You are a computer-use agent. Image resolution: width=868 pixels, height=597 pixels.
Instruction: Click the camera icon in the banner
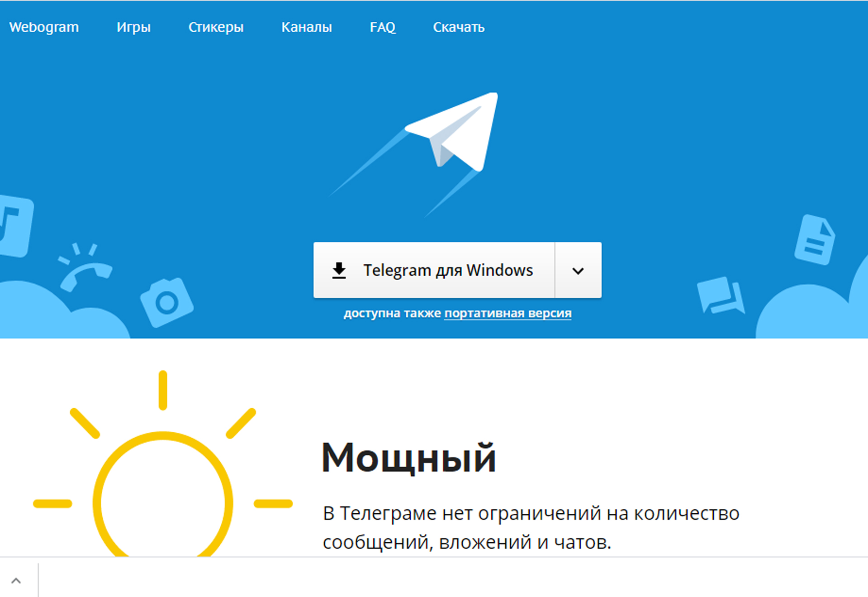pyautogui.click(x=166, y=302)
